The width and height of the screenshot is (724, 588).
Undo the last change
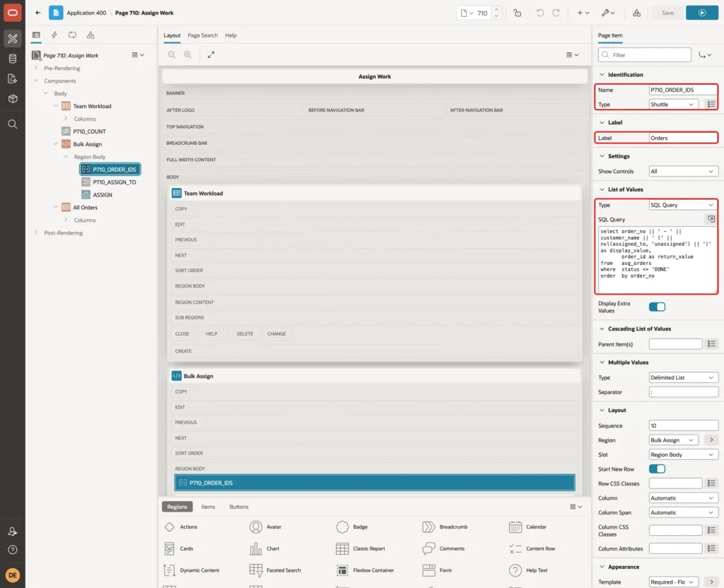[x=539, y=13]
